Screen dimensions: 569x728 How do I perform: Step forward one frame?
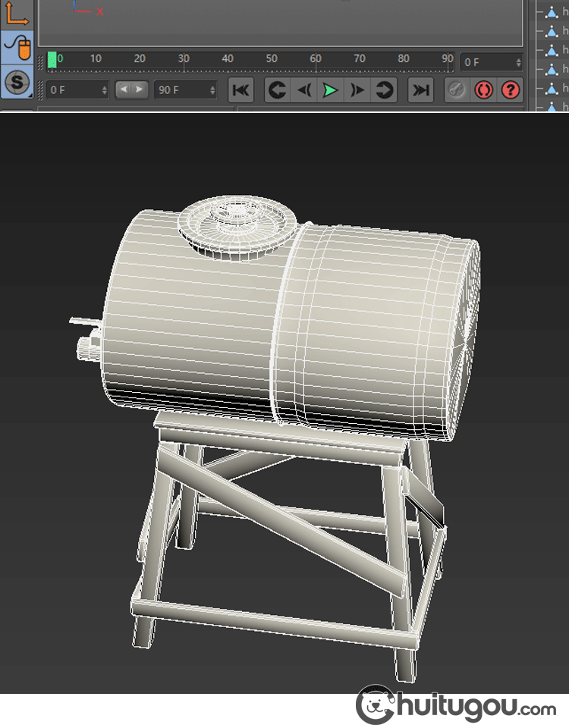point(357,90)
